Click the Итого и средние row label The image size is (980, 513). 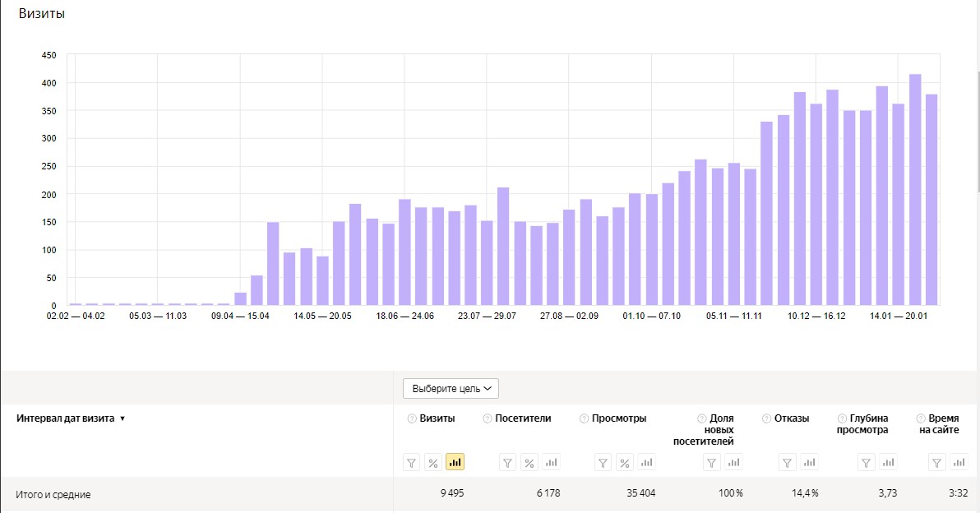click(x=53, y=494)
